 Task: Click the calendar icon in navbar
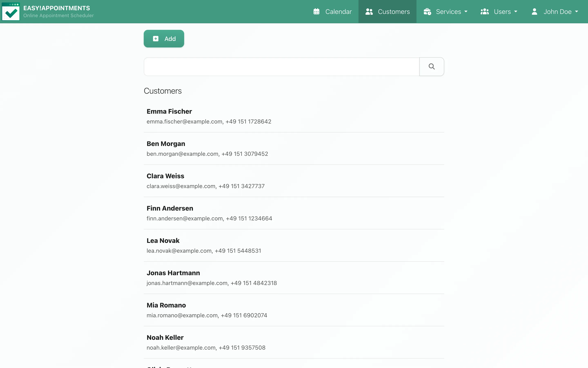(x=316, y=11)
